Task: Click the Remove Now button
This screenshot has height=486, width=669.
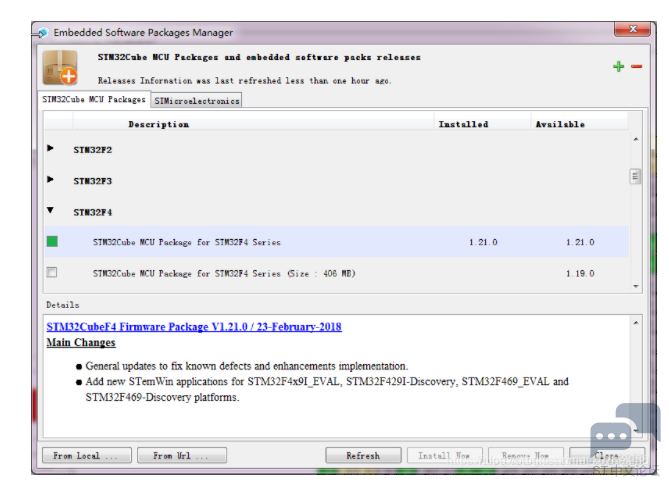Action: tap(526, 456)
